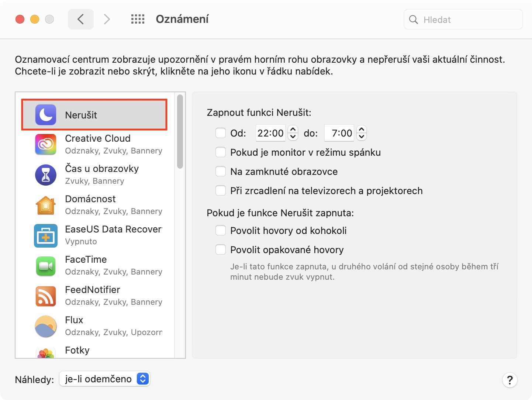The width and height of the screenshot is (532, 400).
Task: Open the Creative Cloud app icon
Action: click(46, 144)
